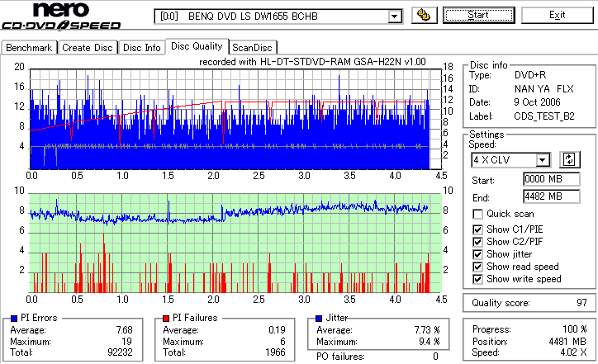Image resolution: width=598 pixels, height=364 pixels.
Task: Click the PI Errors / read speed graph
Action: point(235,120)
